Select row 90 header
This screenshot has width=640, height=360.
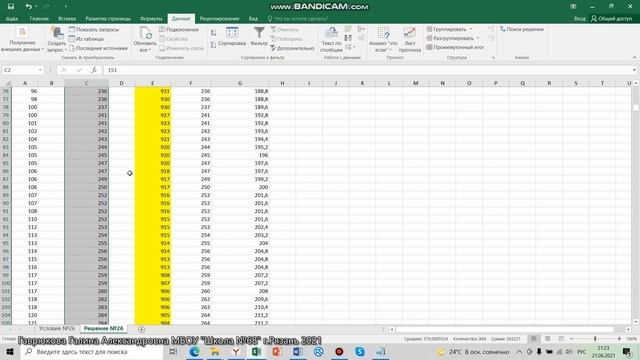click(6, 203)
